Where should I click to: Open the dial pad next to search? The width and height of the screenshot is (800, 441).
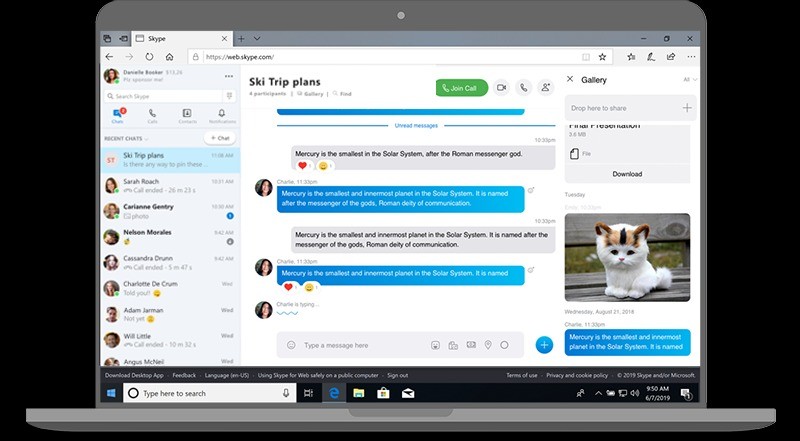click(x=229, y=96)
